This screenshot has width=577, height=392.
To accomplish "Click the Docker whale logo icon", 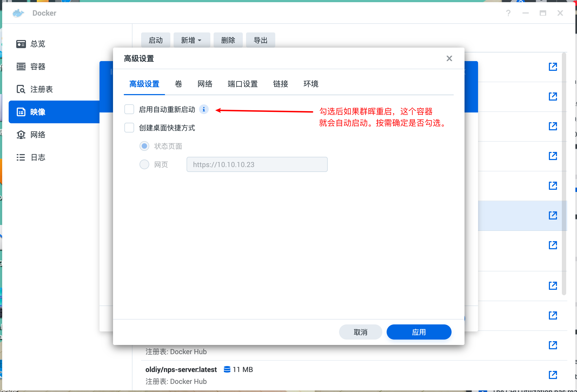I will coord(18,13).
